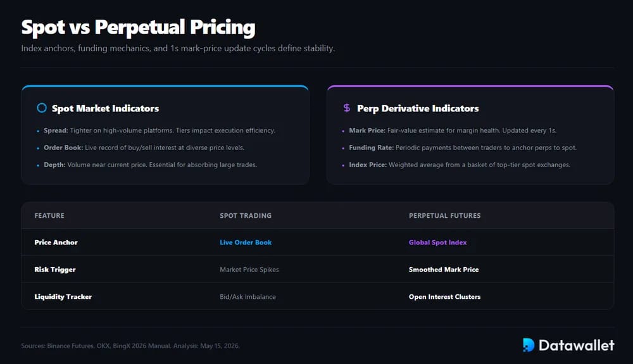Click the Spot Market Indicators heading
Screen dimensions: 633x364
tap(105, 108)
